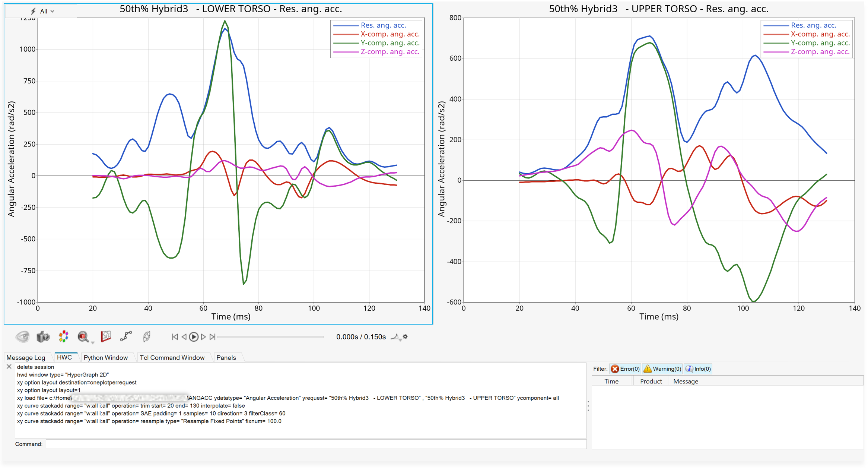Click the red section cut icon

[x=106, y=336]
